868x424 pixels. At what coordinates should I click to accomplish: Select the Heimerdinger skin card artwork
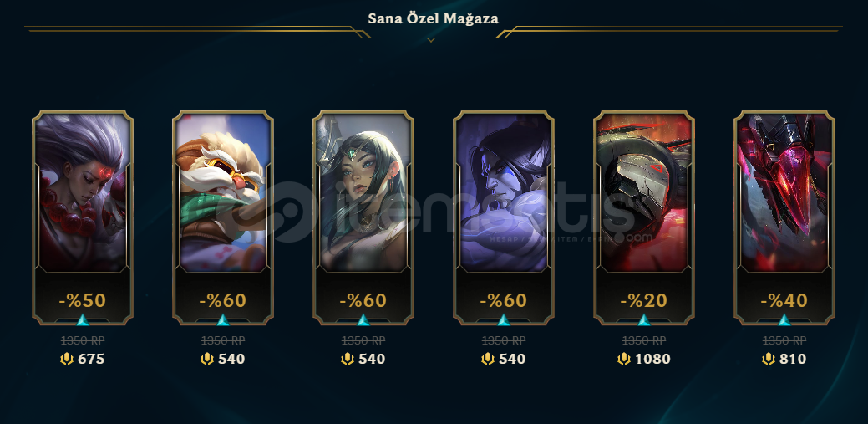[223, 193]
